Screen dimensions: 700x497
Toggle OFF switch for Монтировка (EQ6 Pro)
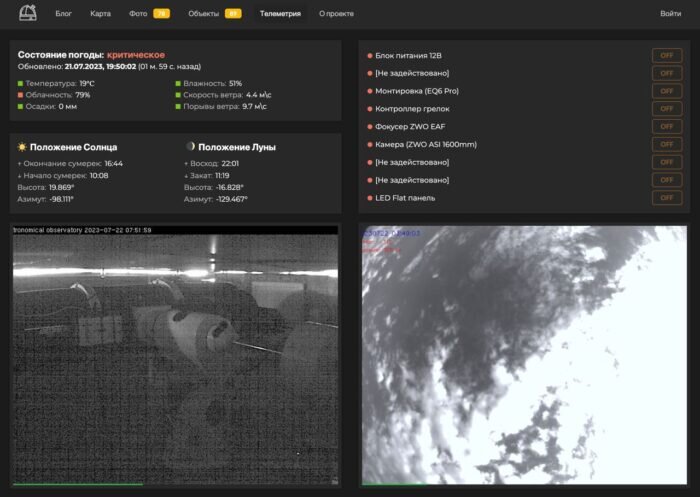click(667, 91)
